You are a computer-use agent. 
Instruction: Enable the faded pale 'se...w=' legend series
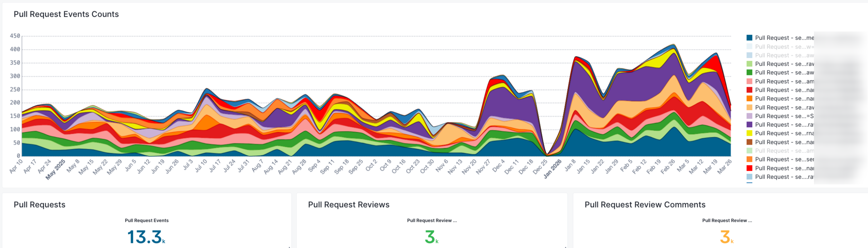tap(780, 46)
